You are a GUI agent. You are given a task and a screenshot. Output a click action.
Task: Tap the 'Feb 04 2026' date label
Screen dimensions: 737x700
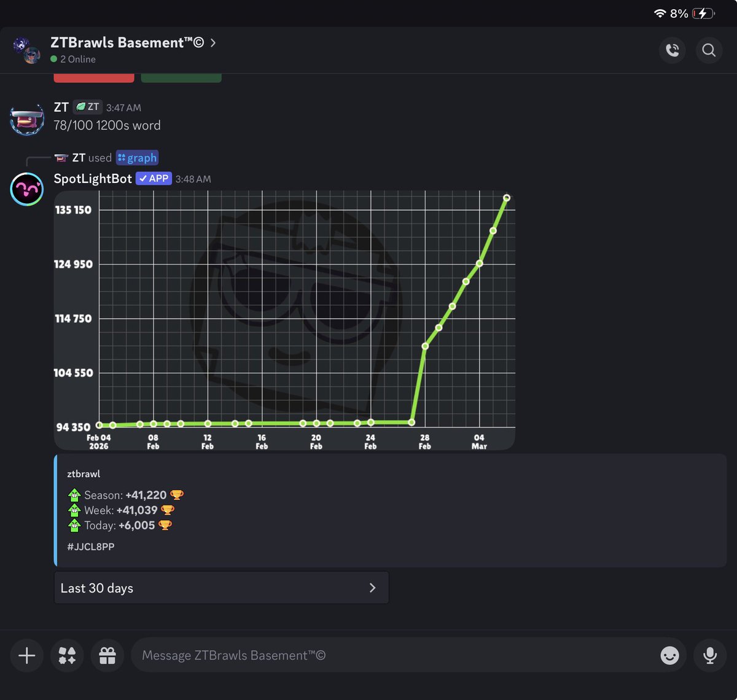98,442
